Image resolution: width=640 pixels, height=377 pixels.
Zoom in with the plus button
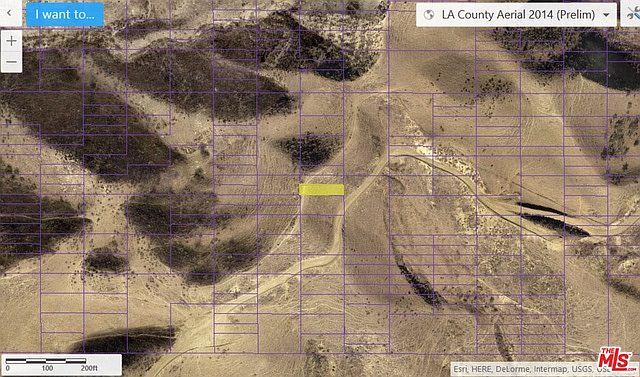click(11, 41)
